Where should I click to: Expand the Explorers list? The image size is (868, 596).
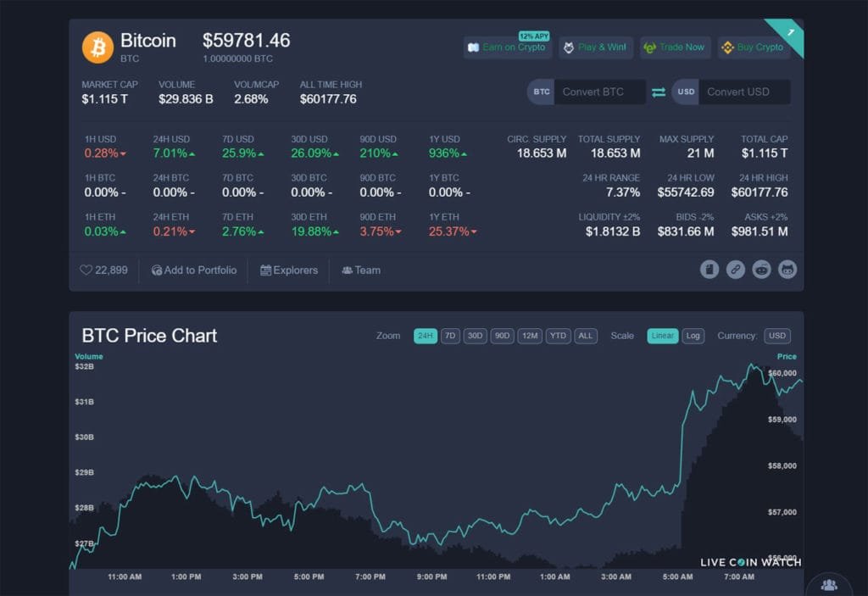(289, 270)
